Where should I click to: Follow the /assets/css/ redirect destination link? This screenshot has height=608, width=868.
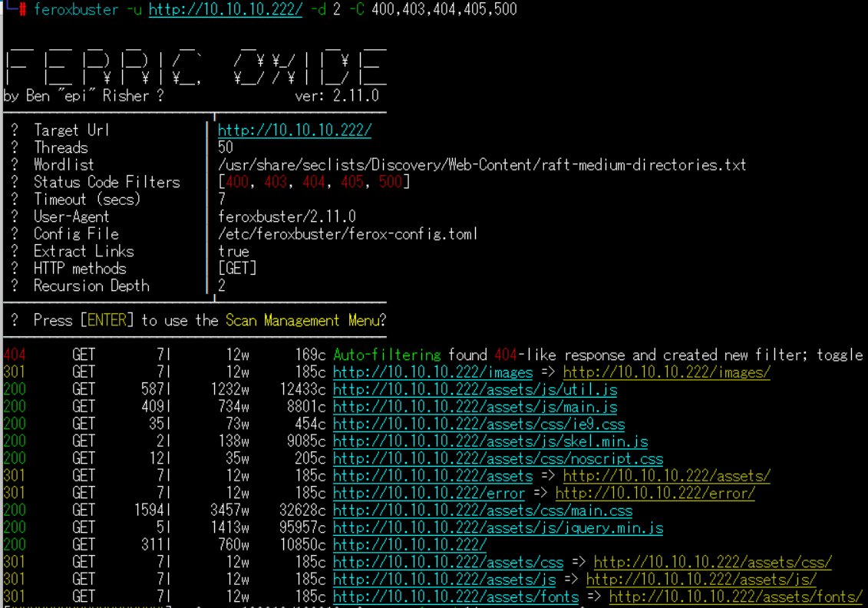[x=712, y=563]
